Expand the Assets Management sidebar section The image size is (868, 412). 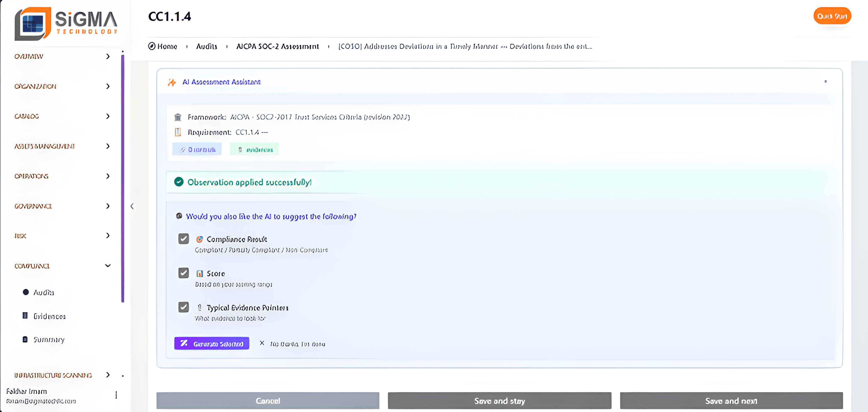(x=108, y=146)
